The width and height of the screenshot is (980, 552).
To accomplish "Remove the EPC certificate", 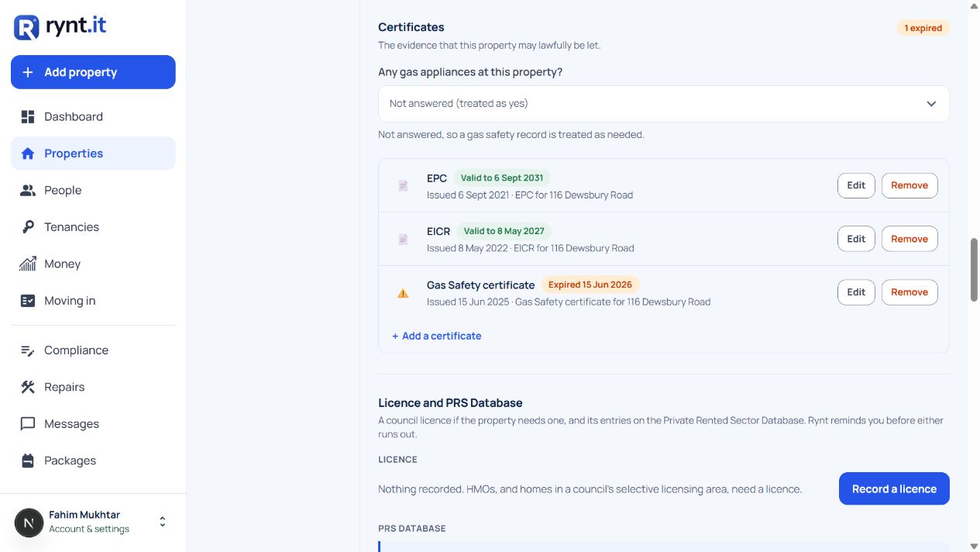I will [910, 185].
